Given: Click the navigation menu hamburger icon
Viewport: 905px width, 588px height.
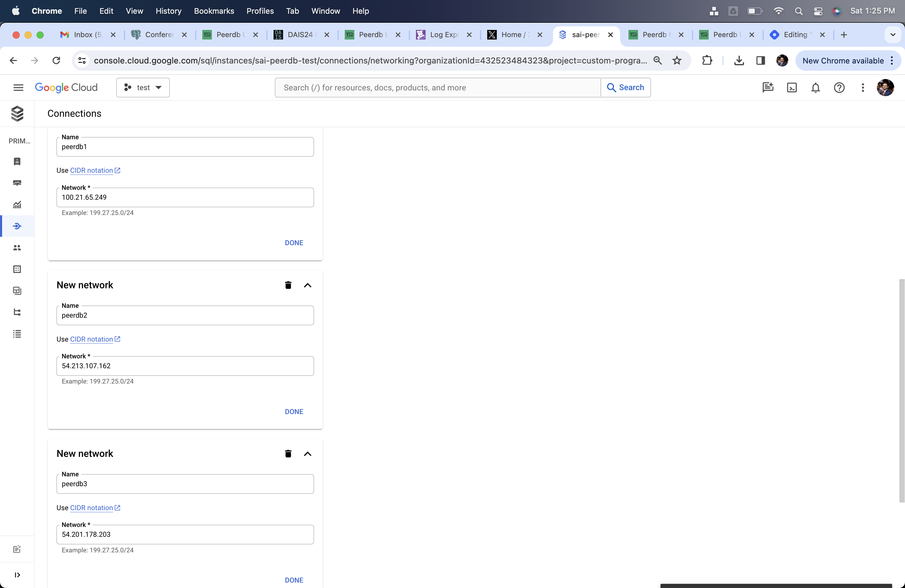Looking at the screenshot, I should (18, 87).
